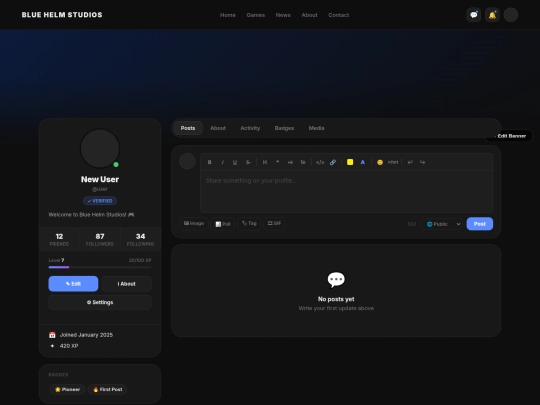The image size is (540, 405).
Task: Insert a code block with </> icon
Action: 320,162
